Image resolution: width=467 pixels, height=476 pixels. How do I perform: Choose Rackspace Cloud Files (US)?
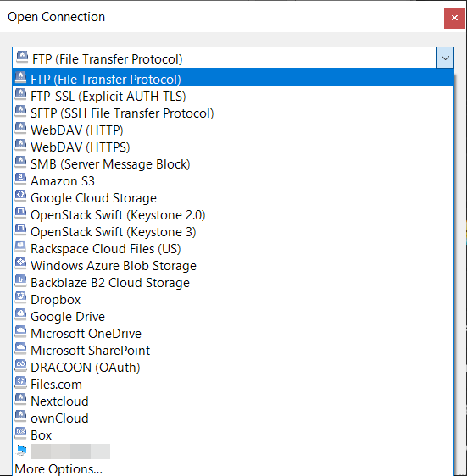(233, 249)
